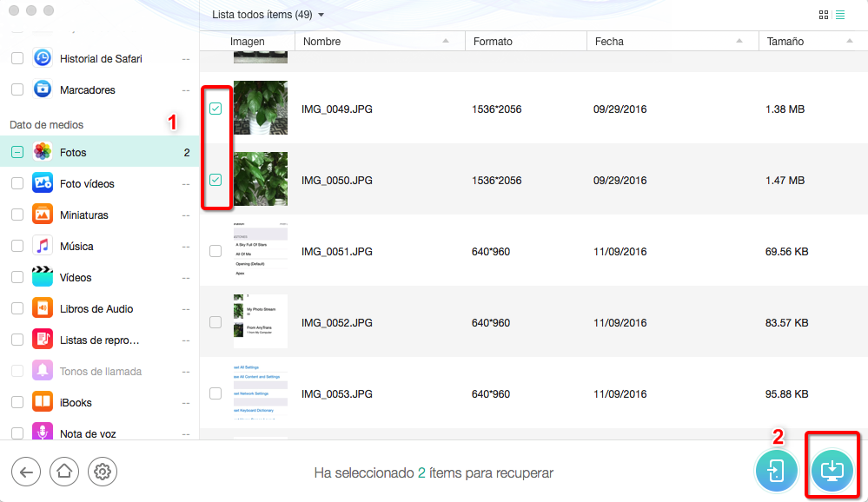Click the Formato column header
This screenshot has width=868, height=502.
[526, 41]
